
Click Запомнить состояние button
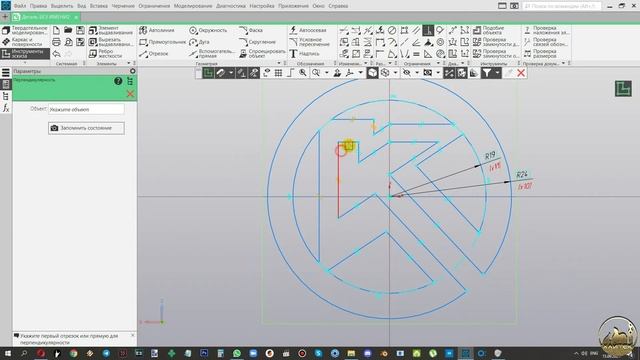[x=86, y=128]
